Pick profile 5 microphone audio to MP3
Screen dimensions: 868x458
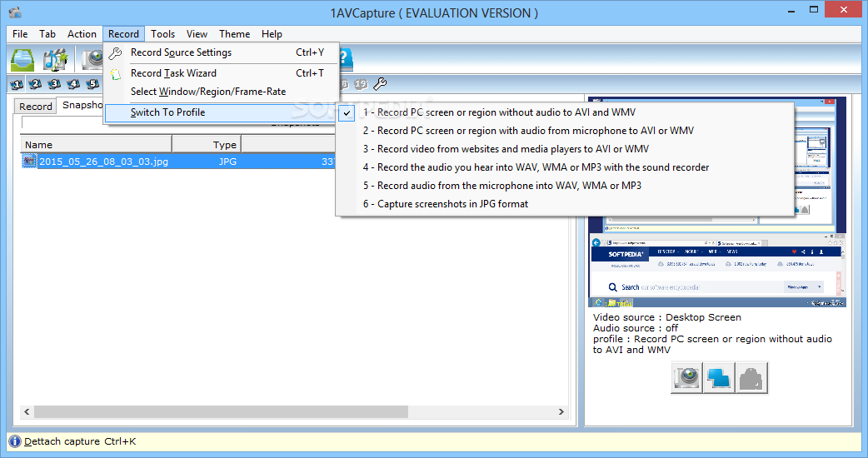565,186
